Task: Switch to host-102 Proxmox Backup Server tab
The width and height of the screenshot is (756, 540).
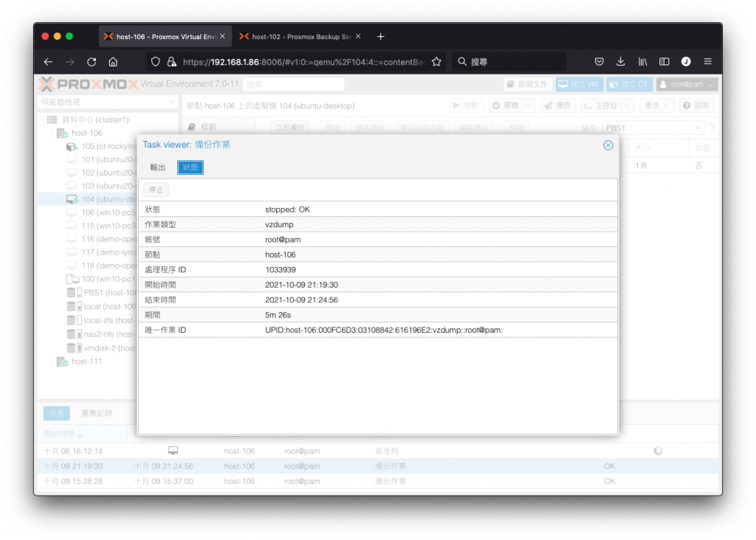Action: (x=301, y=37)
